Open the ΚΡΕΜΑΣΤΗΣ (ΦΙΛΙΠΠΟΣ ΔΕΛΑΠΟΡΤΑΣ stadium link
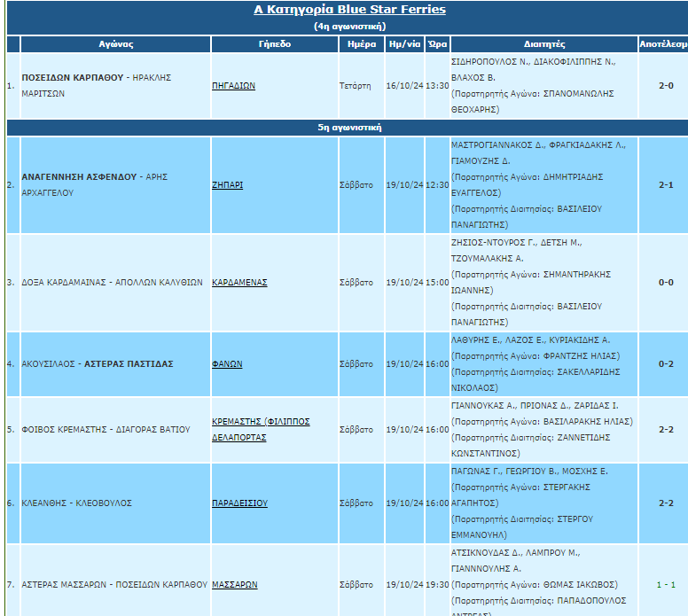Screen dimensions: 688x616 pos(261,429)
